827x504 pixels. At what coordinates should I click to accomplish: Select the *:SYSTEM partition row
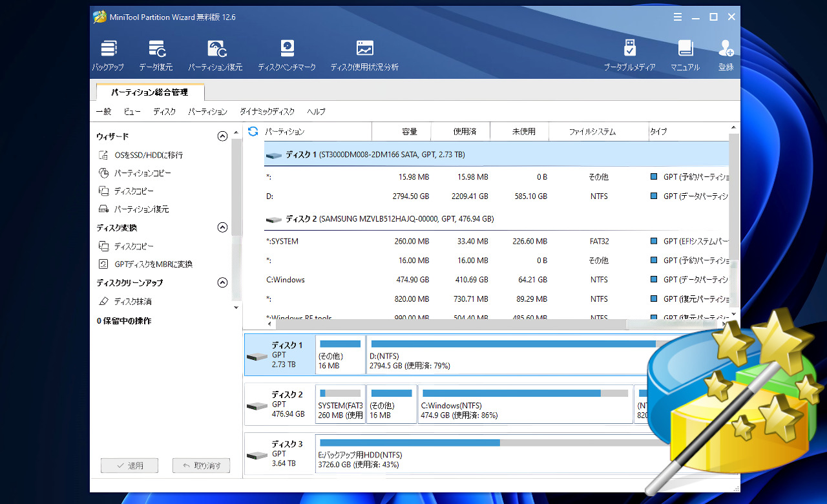(497, 241)
